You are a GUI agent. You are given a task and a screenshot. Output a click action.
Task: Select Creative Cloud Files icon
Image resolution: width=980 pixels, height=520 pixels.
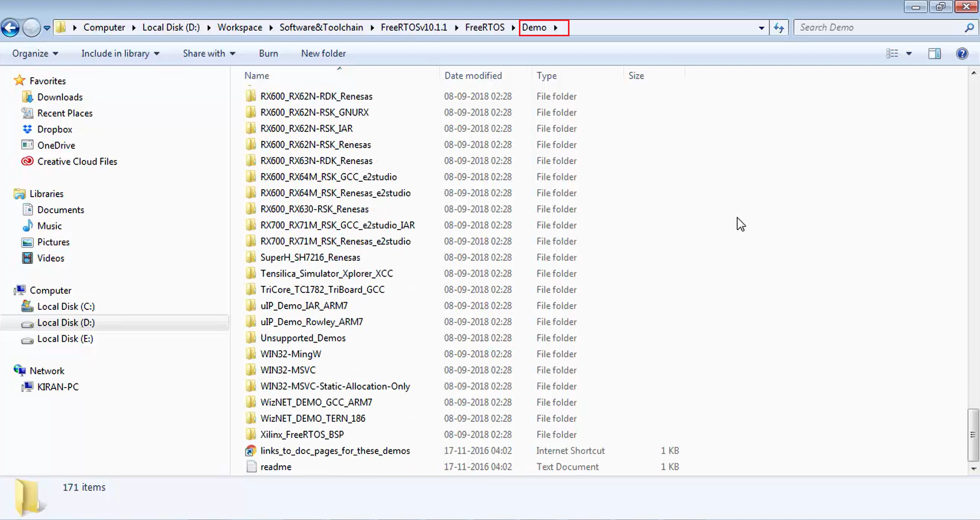point(28,162)
